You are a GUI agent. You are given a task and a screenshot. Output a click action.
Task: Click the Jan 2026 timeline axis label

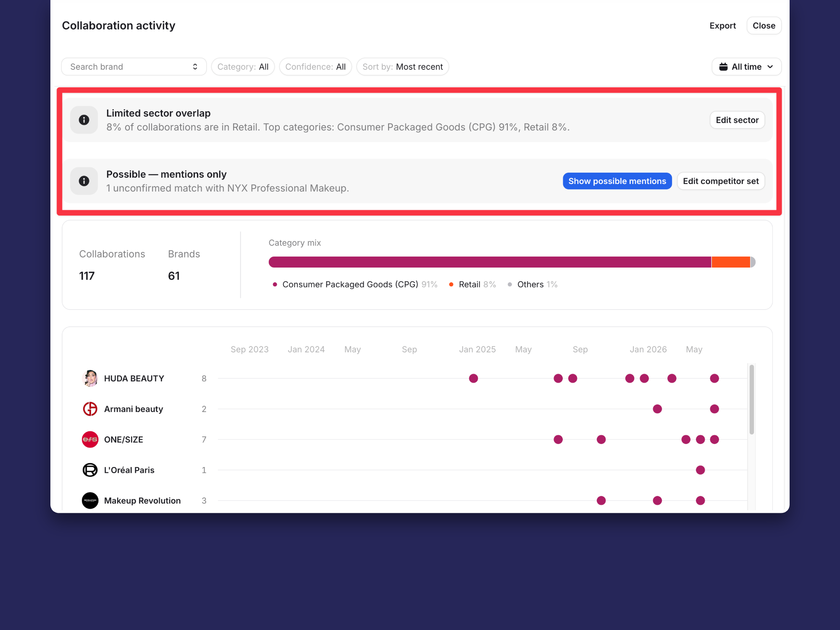[648, 349]
